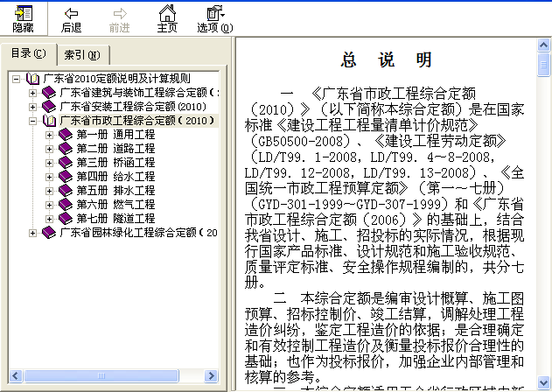
Task: Click book icon beside 第二册 道路工程
Action: [x=66, y=149]
